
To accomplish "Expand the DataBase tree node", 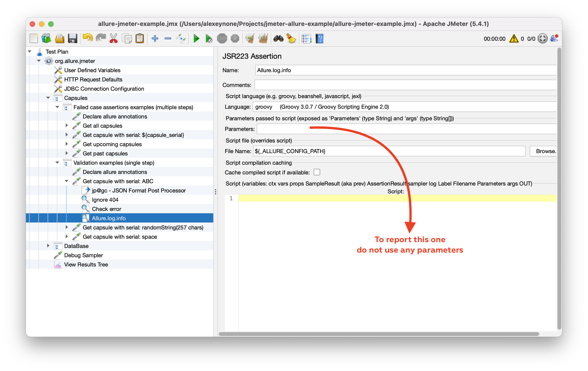I will [48, 246].
